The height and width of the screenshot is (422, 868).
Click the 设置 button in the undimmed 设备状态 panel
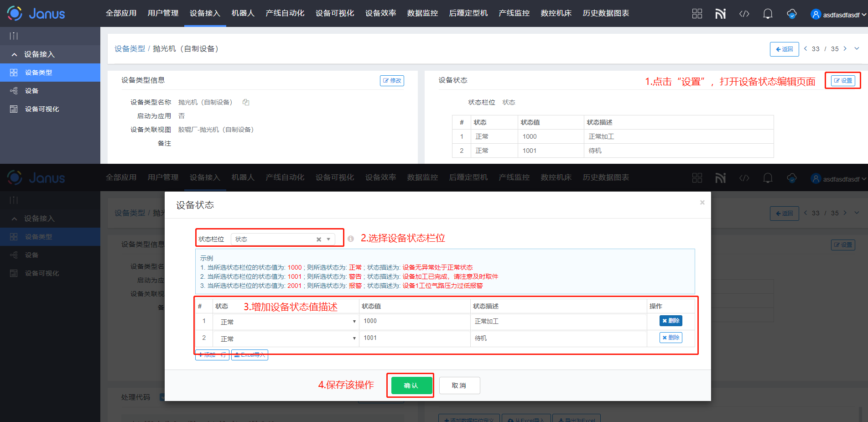[x=843, y=80]
